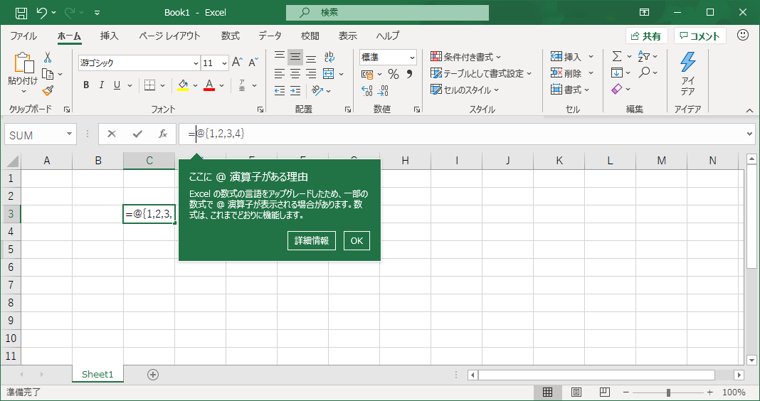Click the AutoSum sigma icon

[617, 57]
